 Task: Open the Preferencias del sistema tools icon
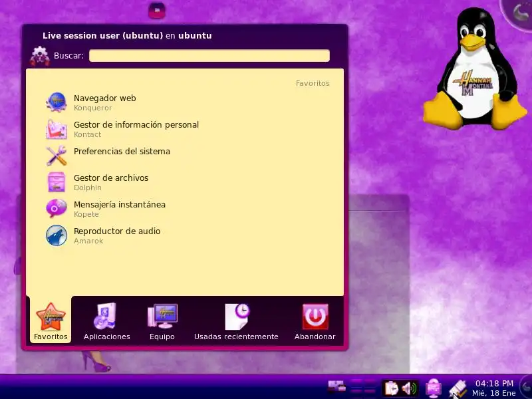[x=57, y=156]
